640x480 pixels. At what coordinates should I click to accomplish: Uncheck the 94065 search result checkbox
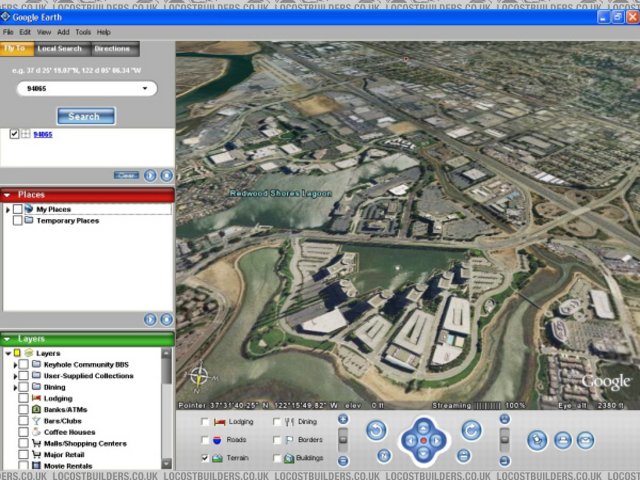(x=14, y=134)
